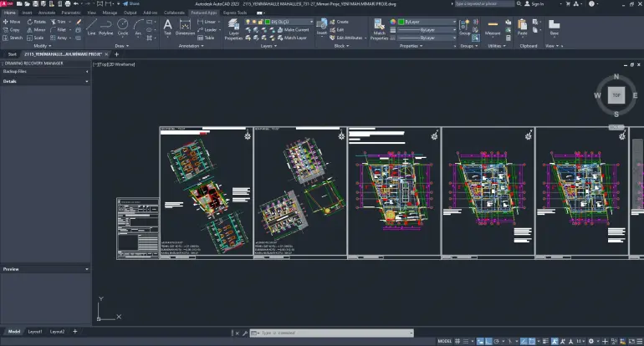Image resolution: width=644 pixels, height=346 pixels.
Task: Click the Text annotation tool
Action: pos(167,27)
